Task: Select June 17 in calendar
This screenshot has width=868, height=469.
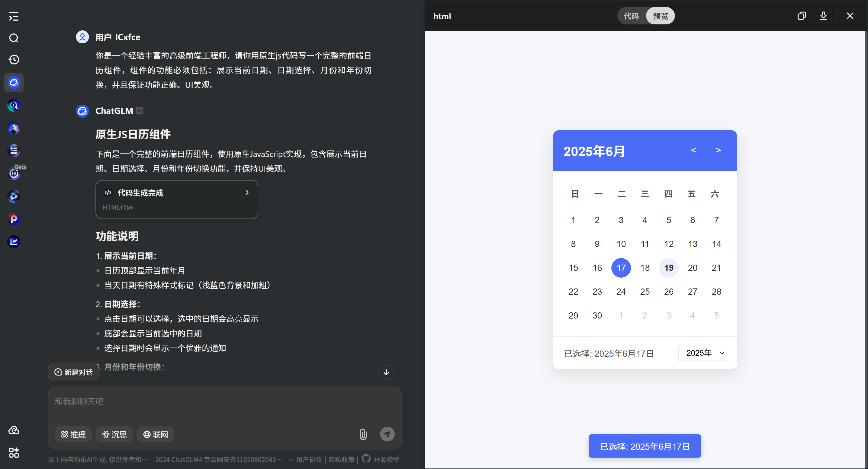Action: coord(621,268)
